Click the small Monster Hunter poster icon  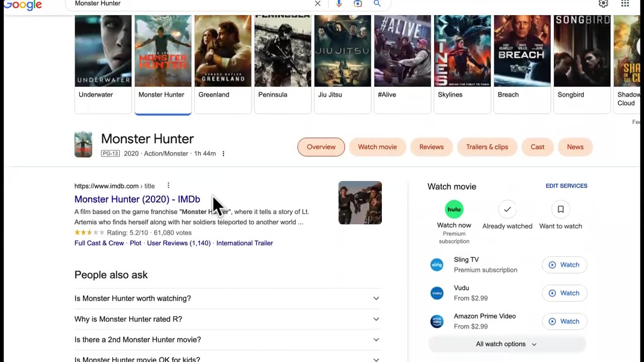click(x=84, y=144)
